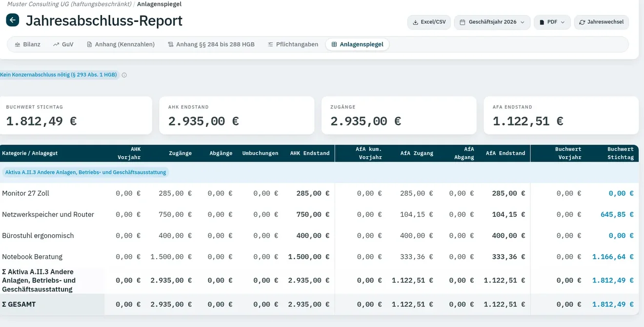The image size is (644, 327).
Task: Click the Kategorie / Anlagegut column header
Action: point(30,153)
